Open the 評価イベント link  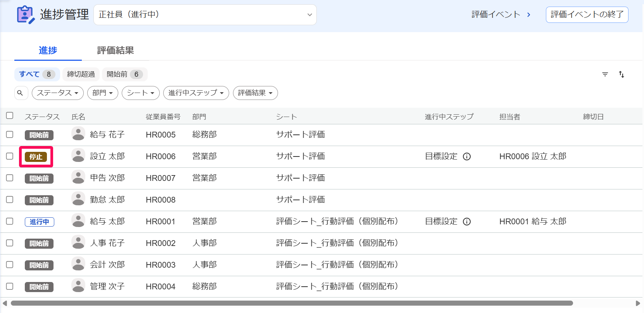tap(501, 15)
